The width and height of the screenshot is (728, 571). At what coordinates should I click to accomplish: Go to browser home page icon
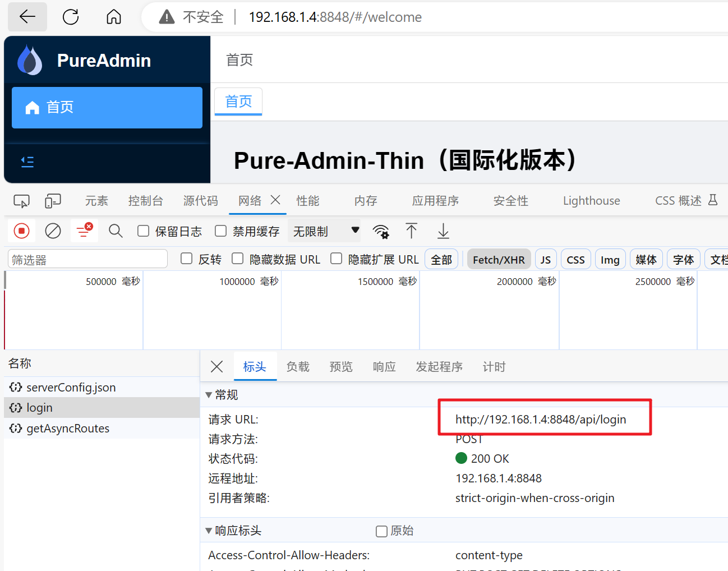[114, 17]
